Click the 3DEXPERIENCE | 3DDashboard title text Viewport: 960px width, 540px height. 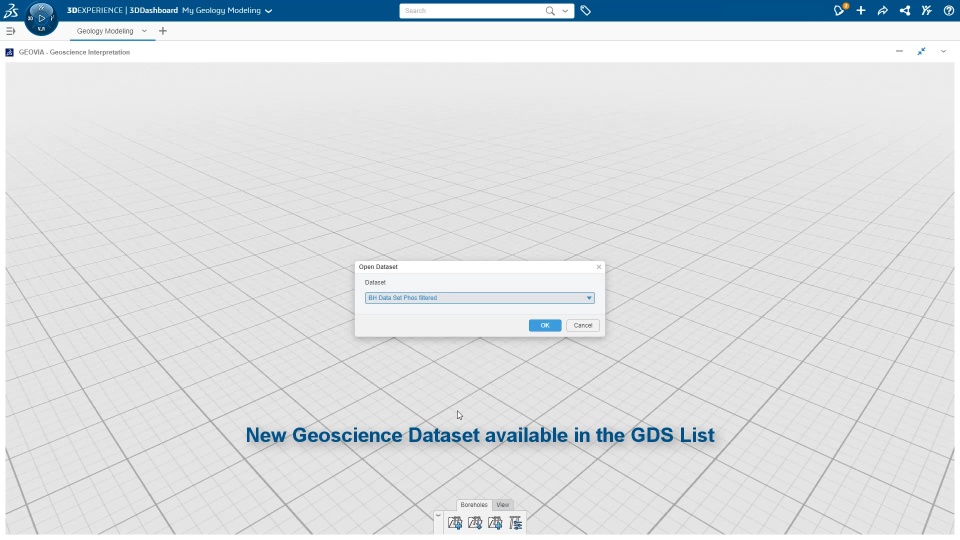point(122,10)
